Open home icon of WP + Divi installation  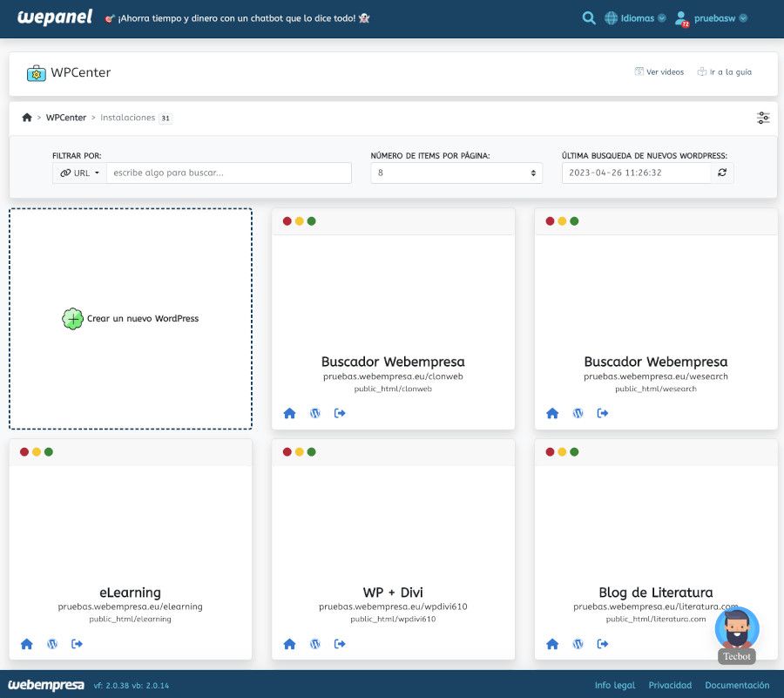(x=289, y=644)
